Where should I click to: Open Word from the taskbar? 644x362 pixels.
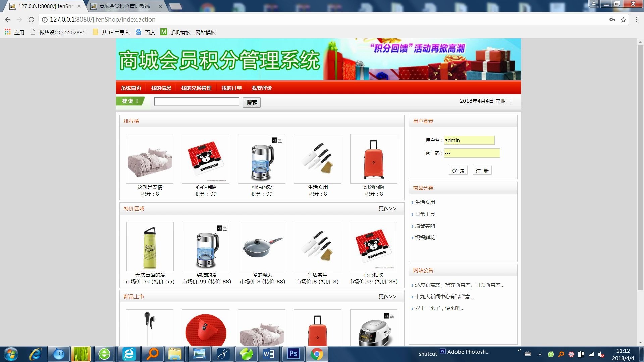tap(269, 354)
